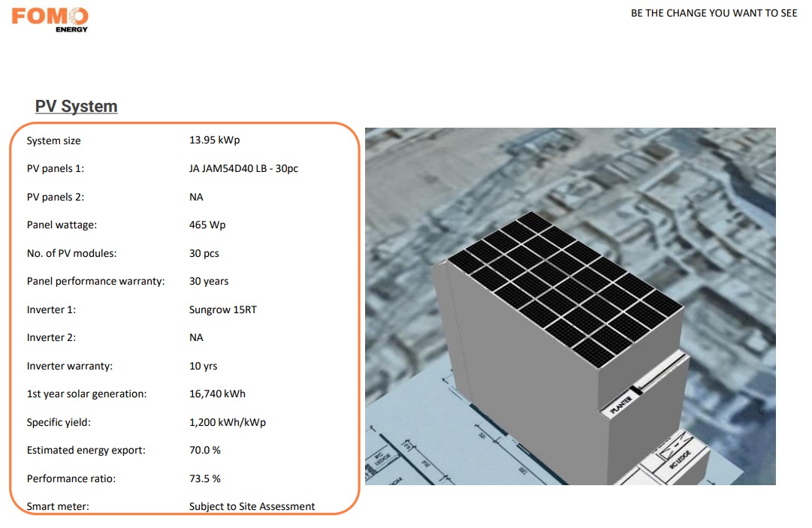The height and width of the screenshot is (528, 812).
Task: Click the 'Inverter 2:' label
Action: tap(51, 338)
